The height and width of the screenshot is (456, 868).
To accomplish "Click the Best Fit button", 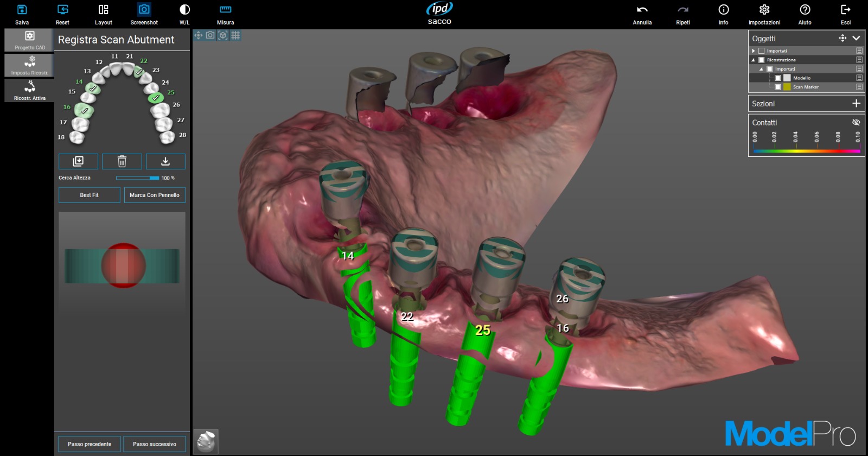I will coord(90,195).
